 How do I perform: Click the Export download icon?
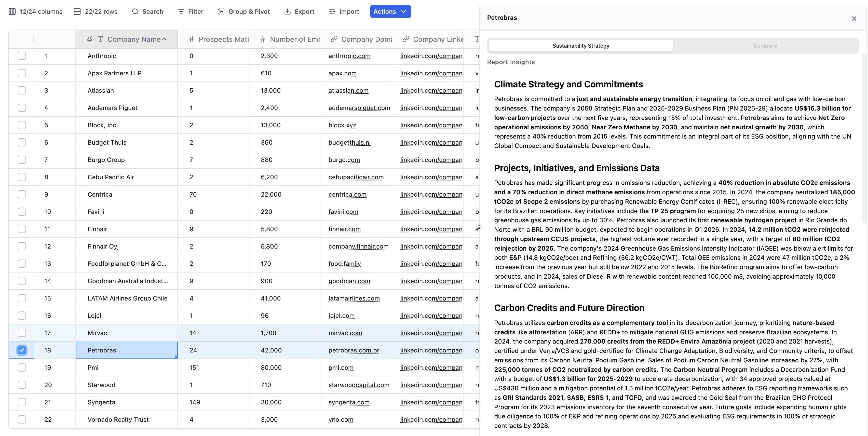coord(288,11)
